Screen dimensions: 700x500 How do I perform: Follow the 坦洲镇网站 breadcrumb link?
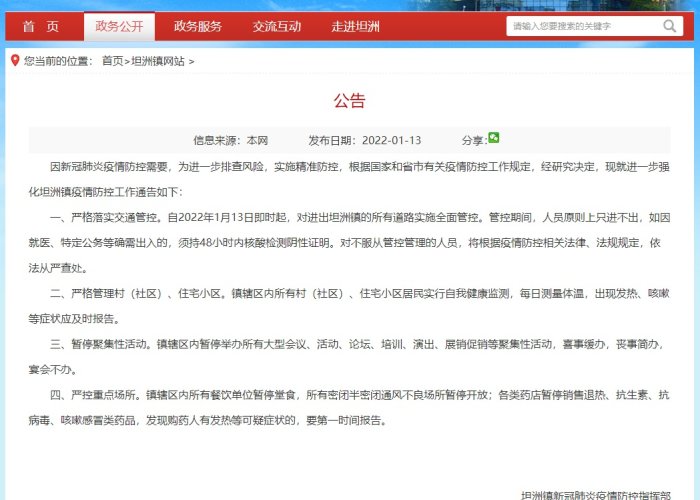click(x=158, y=61)
